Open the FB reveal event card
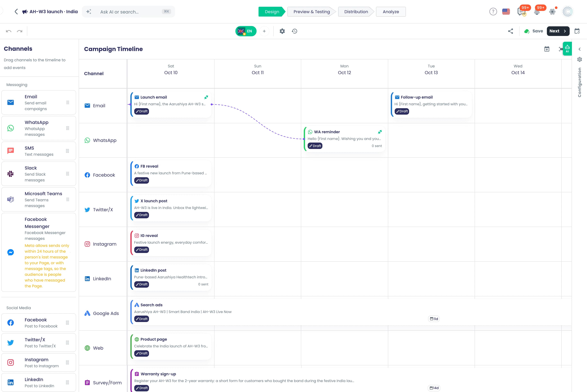The image size is (587, 392). click(x=171, y=173)
